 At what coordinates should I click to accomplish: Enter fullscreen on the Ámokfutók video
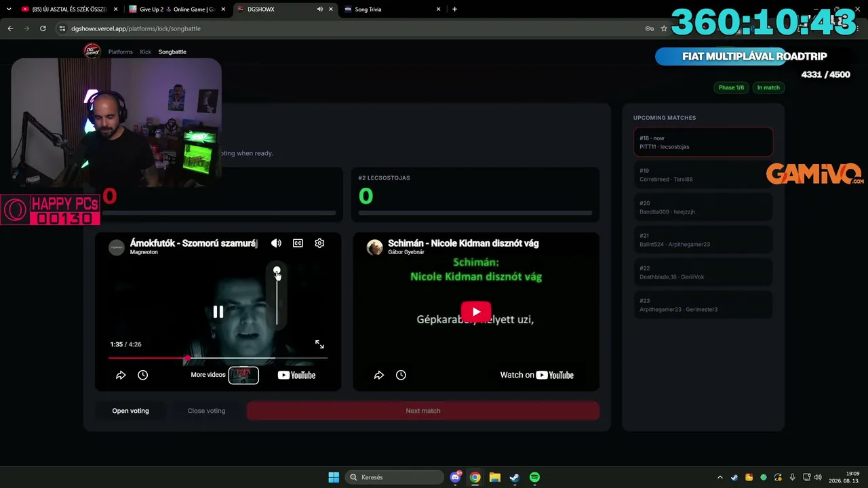tap(319, 344)
